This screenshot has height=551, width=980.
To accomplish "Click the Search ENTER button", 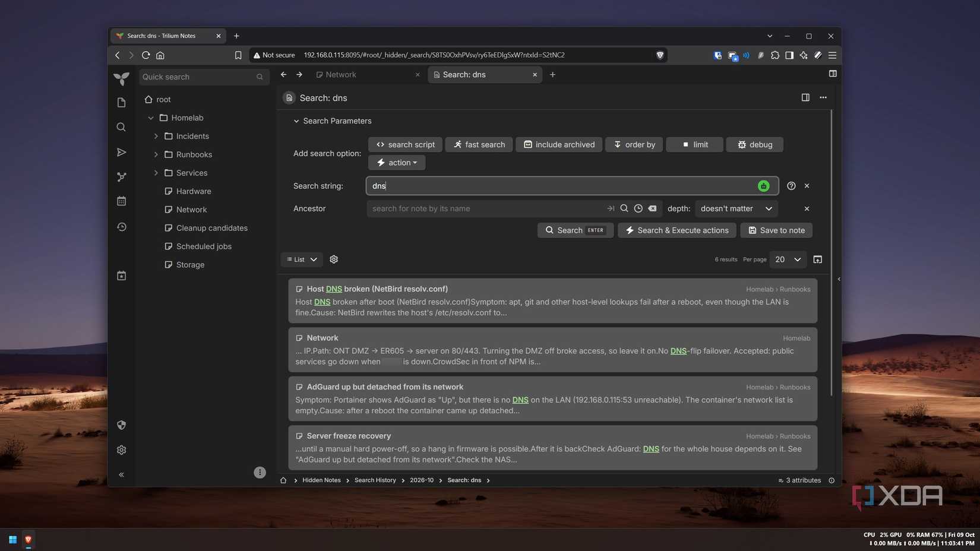I will tap(575, 230).
